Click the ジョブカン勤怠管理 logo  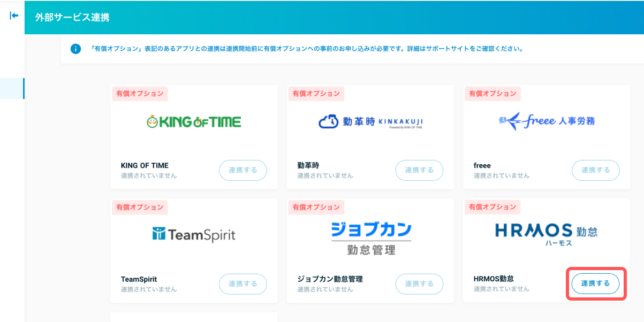tap(370, 238)
